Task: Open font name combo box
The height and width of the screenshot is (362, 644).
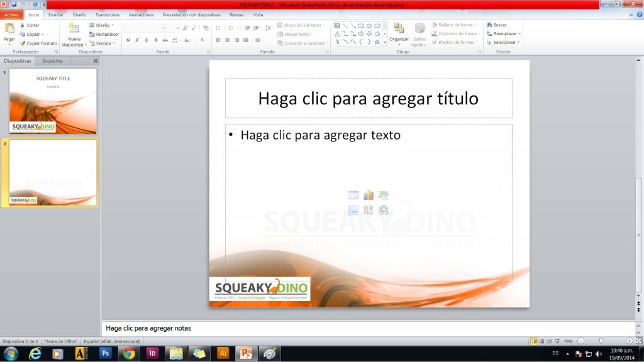Action: coord(144,28)
